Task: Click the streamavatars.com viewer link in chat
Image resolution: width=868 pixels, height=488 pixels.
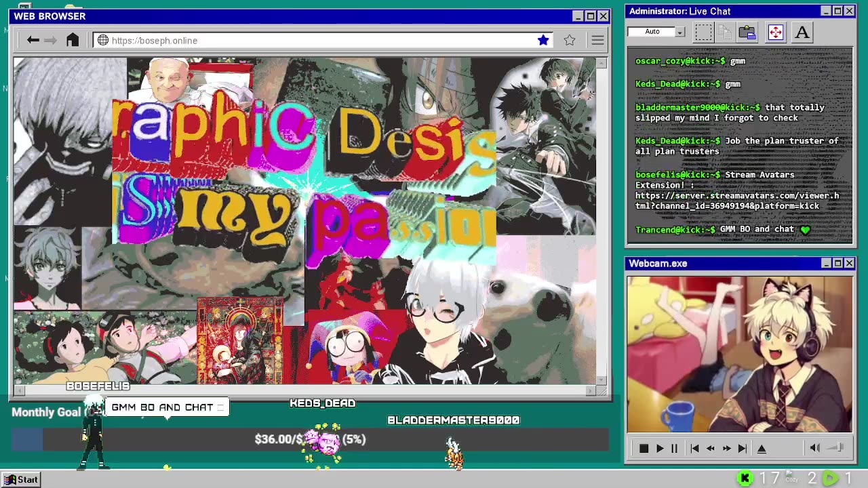Action: click(737, 201)
